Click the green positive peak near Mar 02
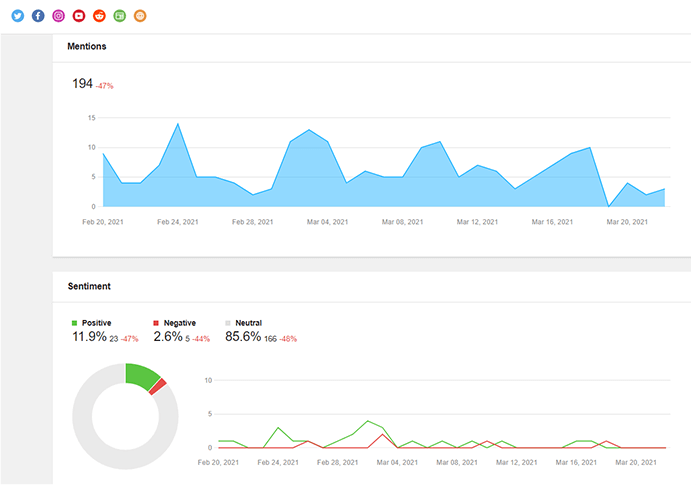696x485 pixels. coord(368,421)
